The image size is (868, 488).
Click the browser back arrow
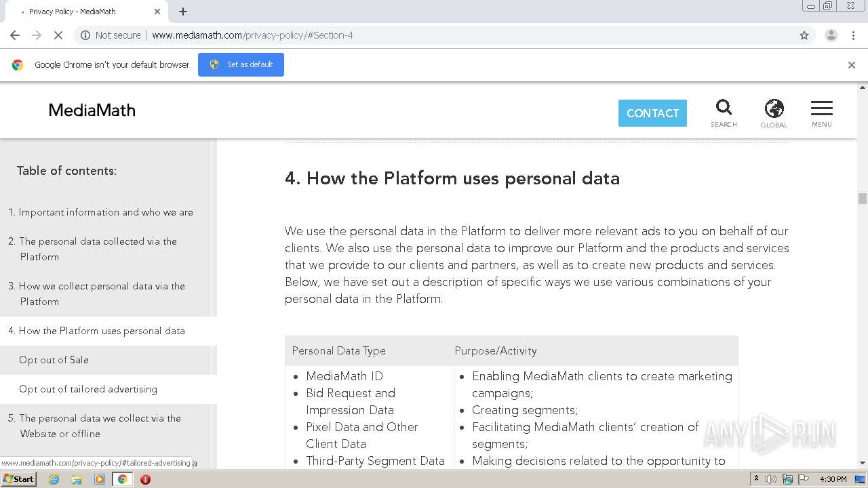pyautogui.click(x=15, y=35)
